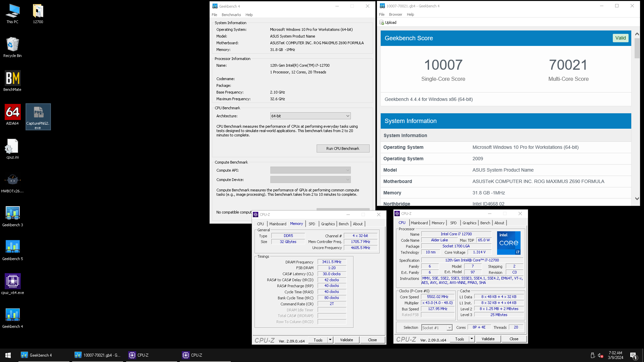Screen dimensions: 644x362
Task: Open Tools dropdown arrow in Memory CPU-Z
Action: (x=330, y=340)
